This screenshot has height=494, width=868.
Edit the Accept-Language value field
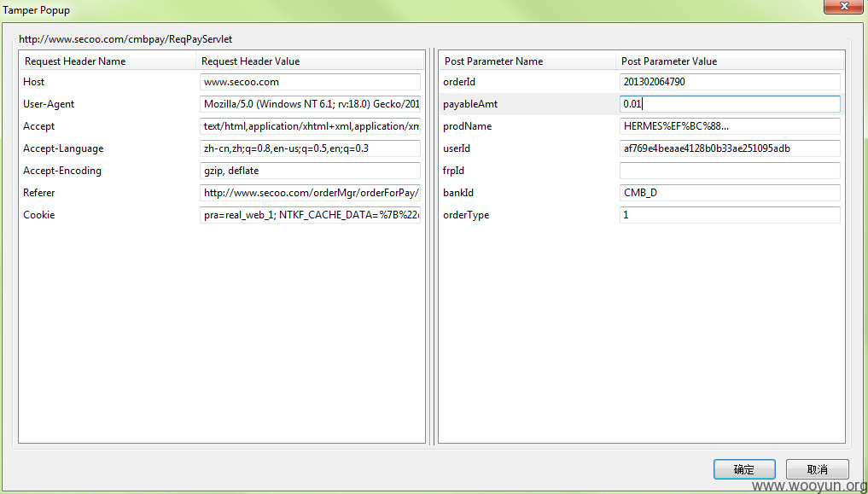pos(310,148)
